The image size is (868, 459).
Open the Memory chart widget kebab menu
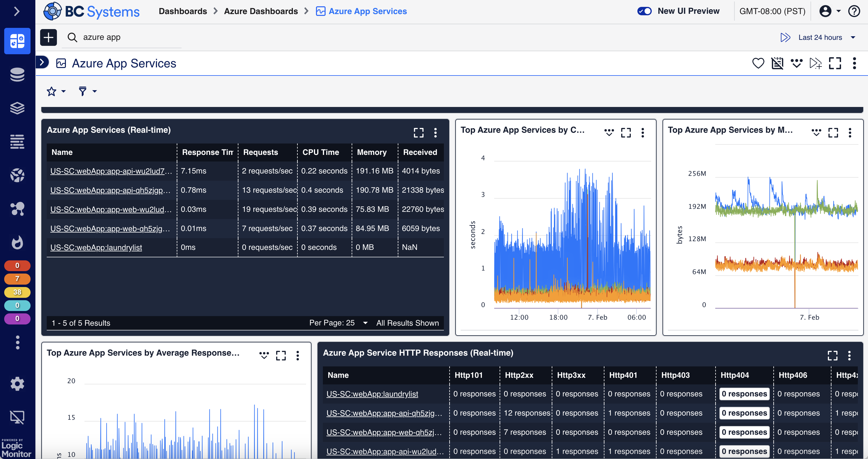pyautogui.click(x=850, y=132)
